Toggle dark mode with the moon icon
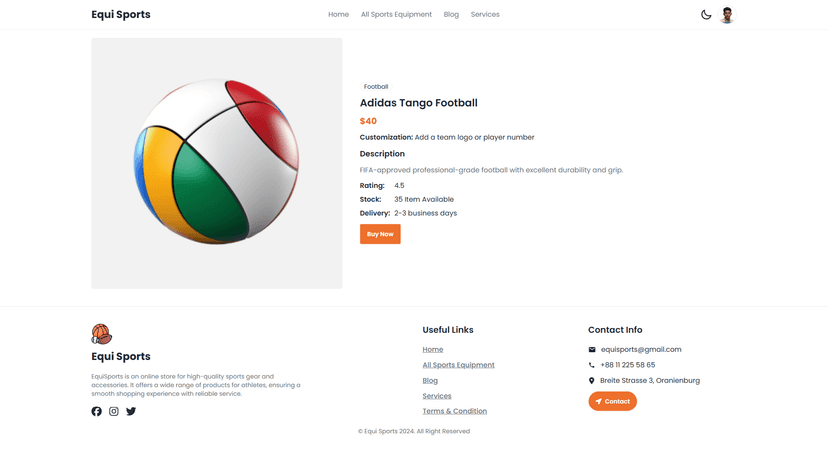828x453 pixels. 706,15
